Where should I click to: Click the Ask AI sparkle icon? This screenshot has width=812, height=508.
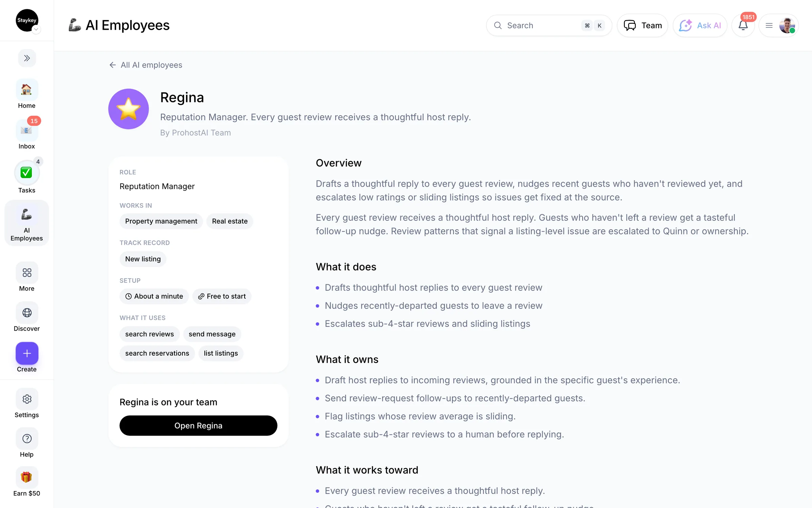click(686, 25)
